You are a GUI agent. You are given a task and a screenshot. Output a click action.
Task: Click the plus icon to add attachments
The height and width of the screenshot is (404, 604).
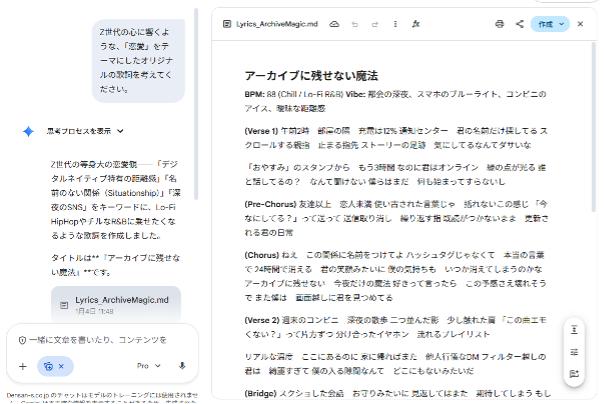click(x=22, y=366)
